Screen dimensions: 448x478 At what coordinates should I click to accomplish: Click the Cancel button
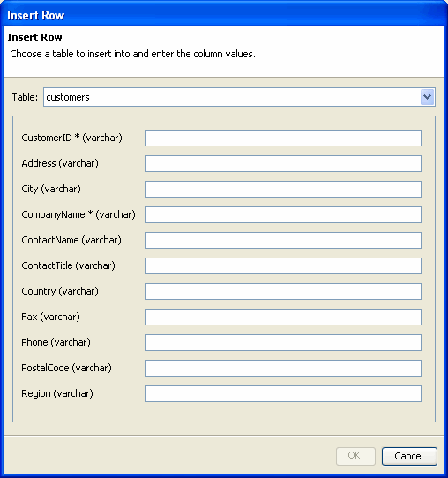(409, 456)
